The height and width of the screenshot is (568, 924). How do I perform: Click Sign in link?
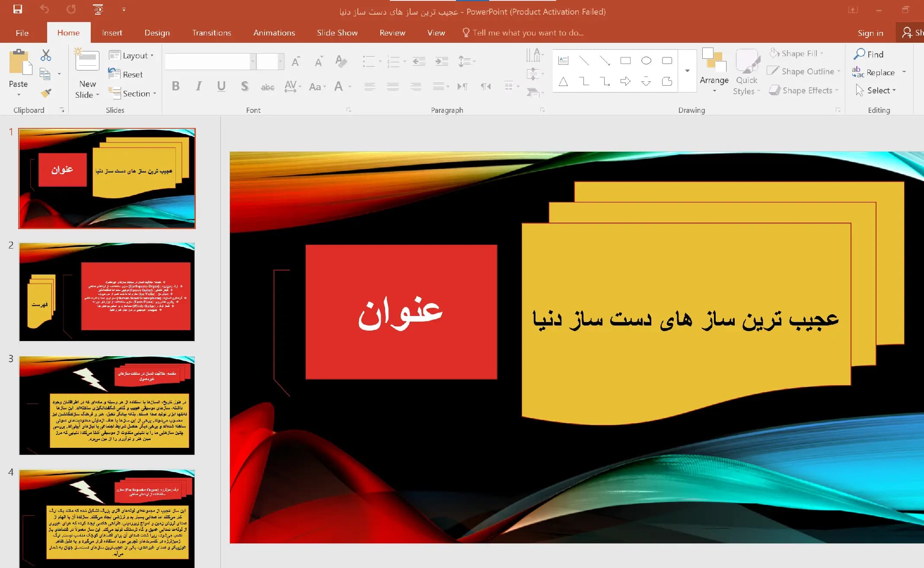(x=870, y=33)
